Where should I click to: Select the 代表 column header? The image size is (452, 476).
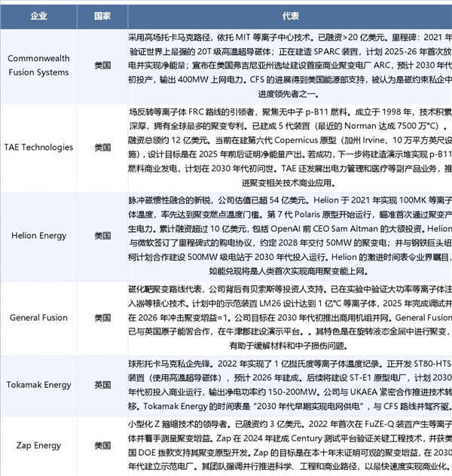point(290,17)
